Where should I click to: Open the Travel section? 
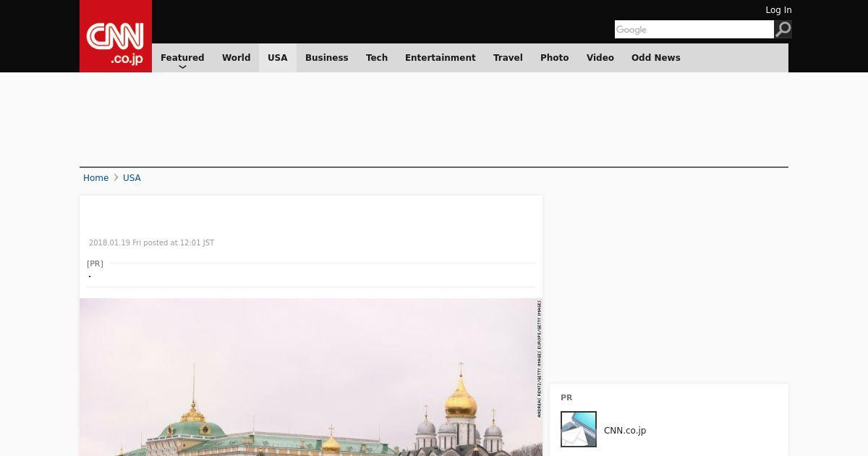tap(508, 58)
